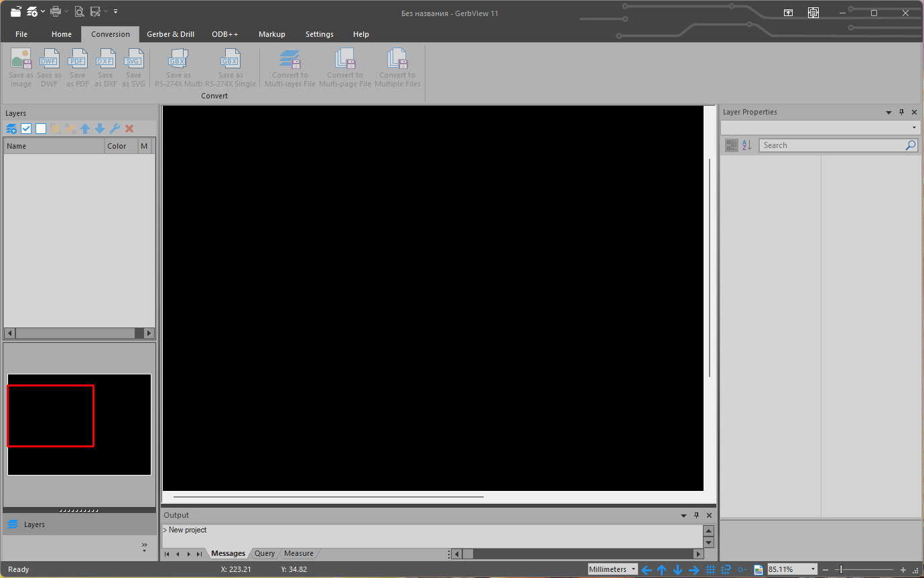Click the alphabetical sort icon in Layer Properties

click(x=747, y=145)
